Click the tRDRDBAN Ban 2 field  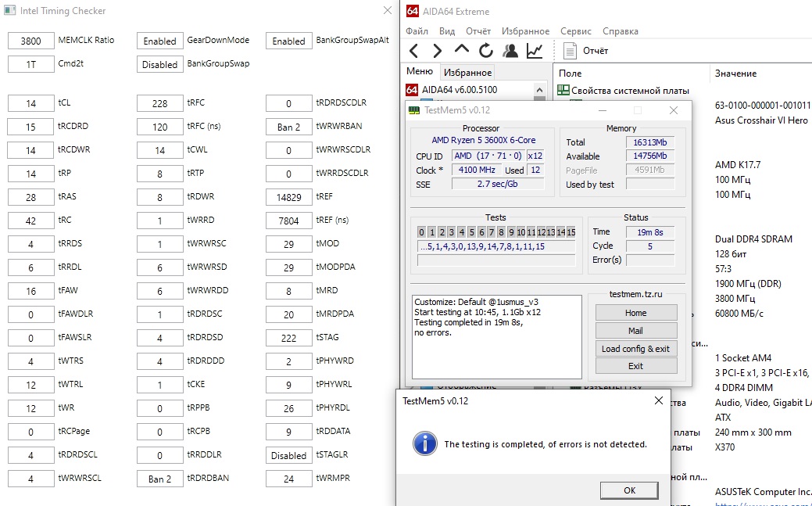click(x=160, y=479)
